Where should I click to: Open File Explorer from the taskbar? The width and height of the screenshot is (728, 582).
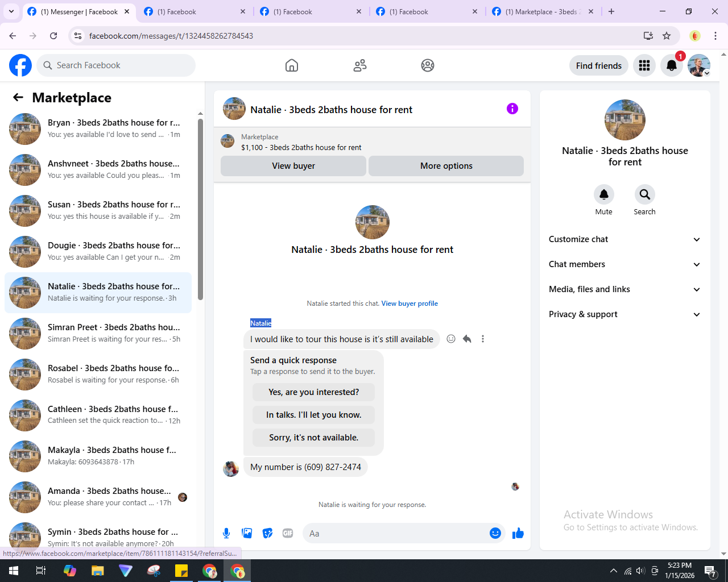pyautogui.click(x=98, y=571)
